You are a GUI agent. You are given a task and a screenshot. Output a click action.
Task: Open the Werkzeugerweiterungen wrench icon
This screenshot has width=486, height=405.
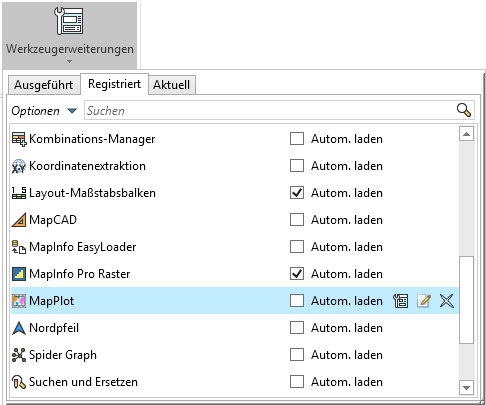click(x=69, y=21)
